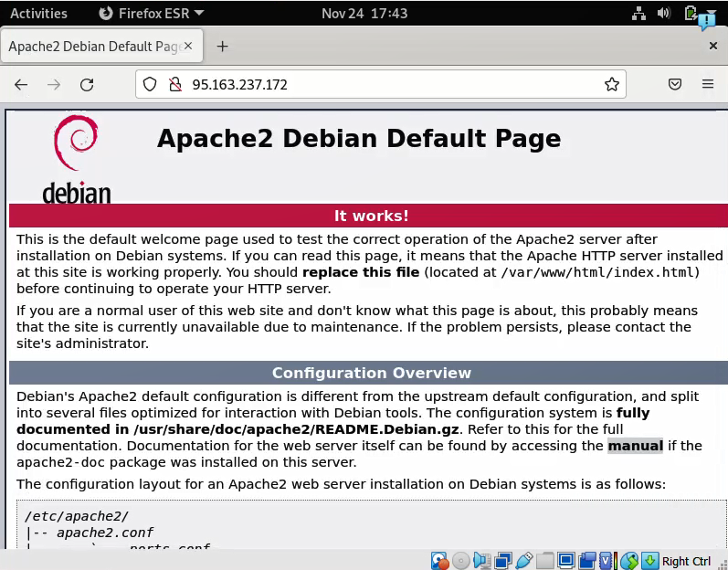Expand the Firefox ESR app menu
The height and width of the screenshot is (570, 728).
[x=150, y=13]
